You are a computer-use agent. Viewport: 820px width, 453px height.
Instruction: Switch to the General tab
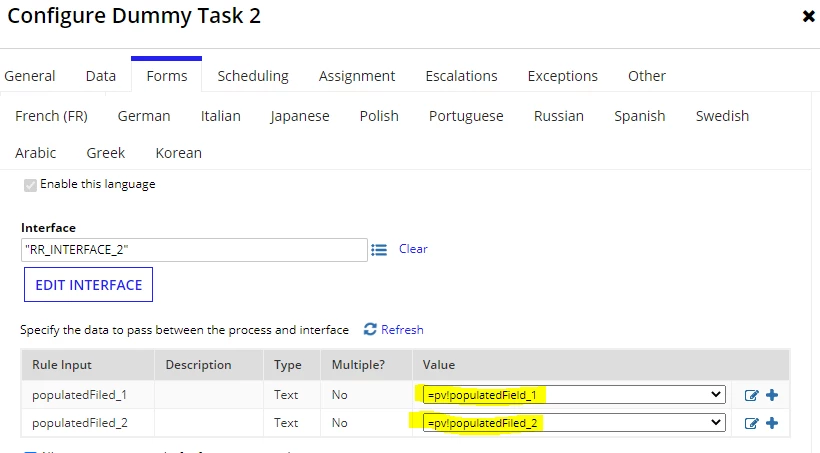click(x=29, y=76)
